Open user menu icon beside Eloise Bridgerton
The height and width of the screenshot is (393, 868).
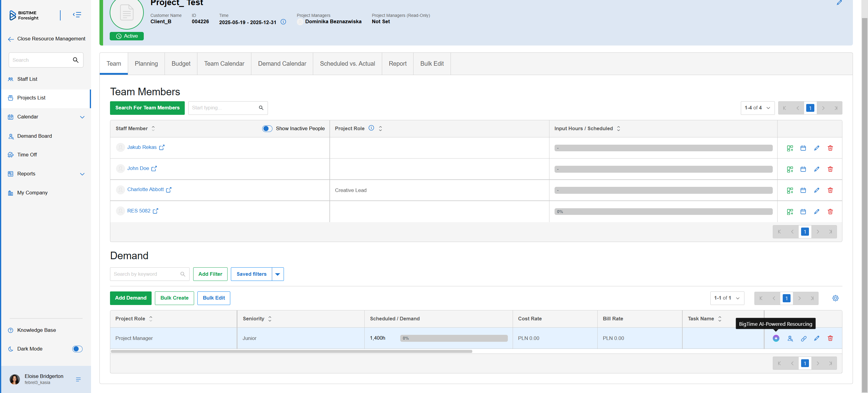78,379
